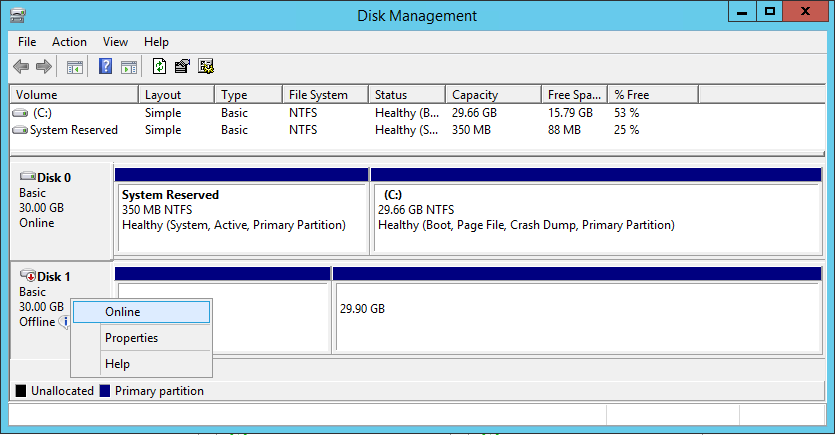Click the 25 % free cell
This screenshot has height=435, width=835.
click(626, 130)
